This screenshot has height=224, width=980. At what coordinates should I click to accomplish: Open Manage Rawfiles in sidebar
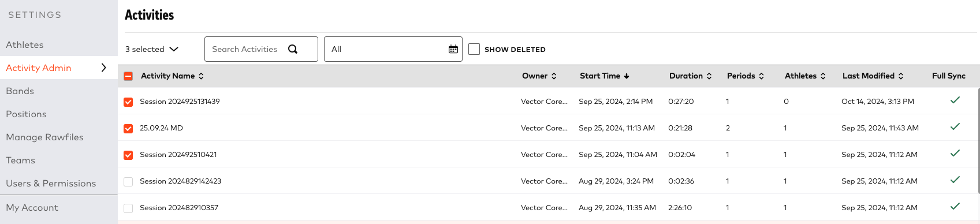[44, 137]
